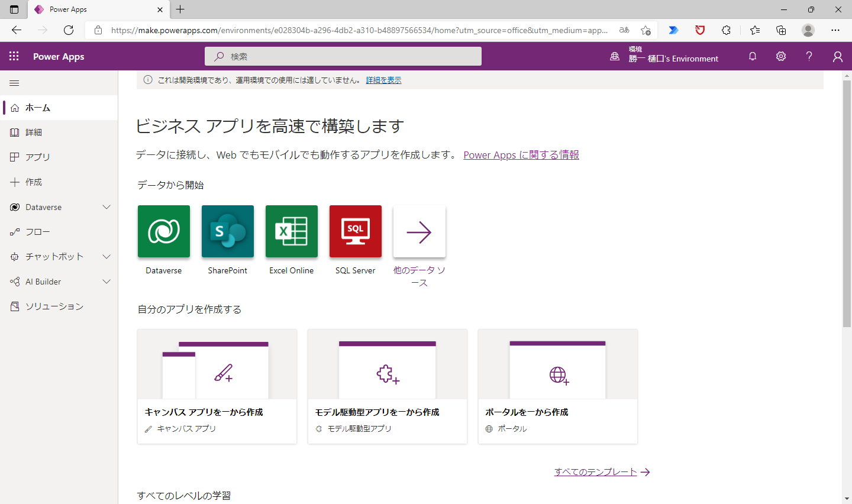
Task: Click the 検索 search box
Action: coord(343,56)
